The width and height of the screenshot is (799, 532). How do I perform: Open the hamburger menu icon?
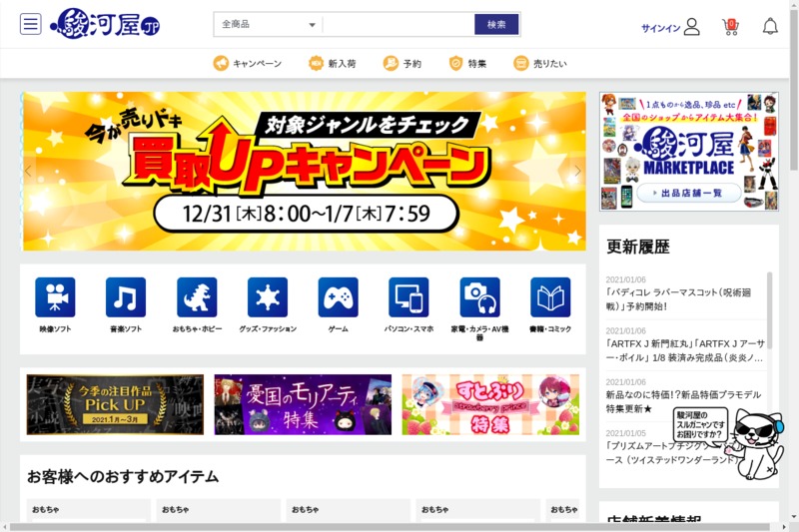[x=31, y=25]
